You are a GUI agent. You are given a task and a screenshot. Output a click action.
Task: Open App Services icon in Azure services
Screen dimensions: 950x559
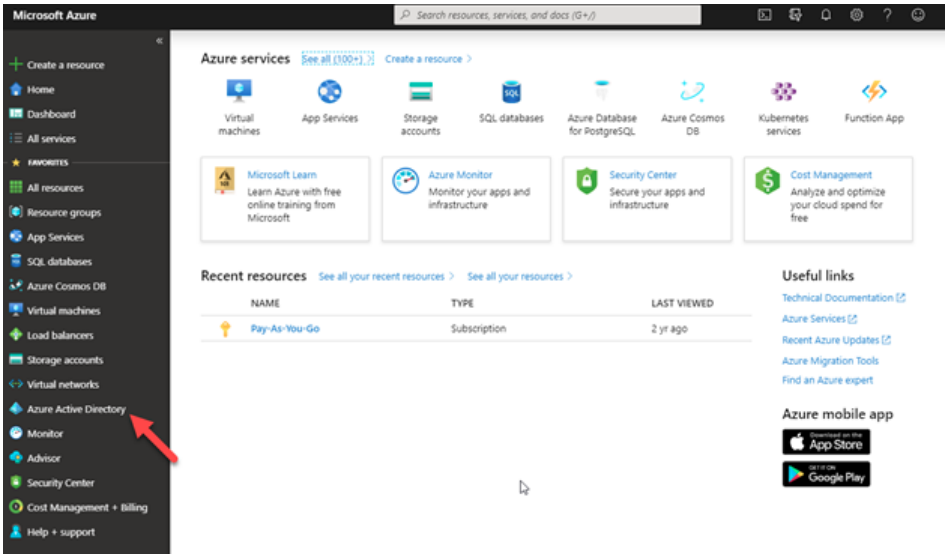pyautogui.click(x=330, y=91)
